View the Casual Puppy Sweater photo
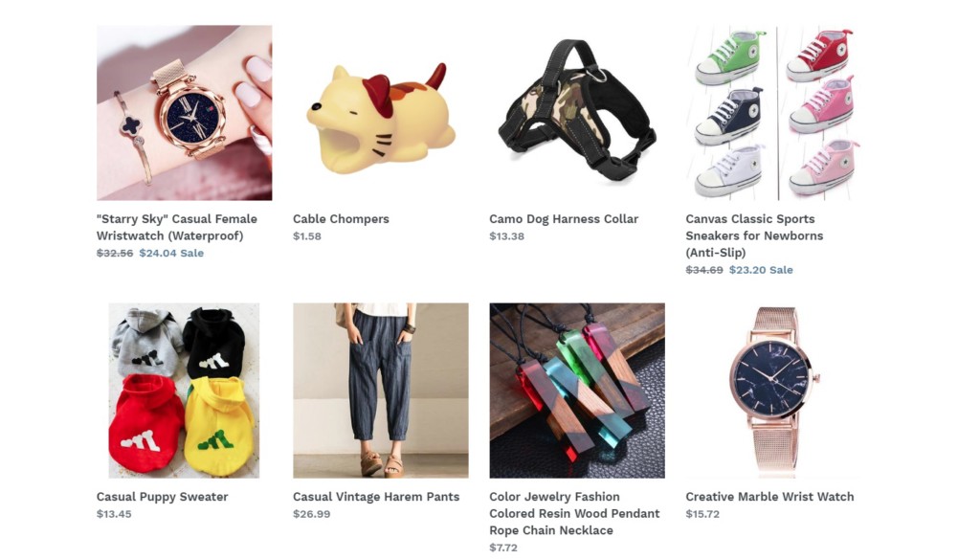980x559 pixels. (185, 391)
